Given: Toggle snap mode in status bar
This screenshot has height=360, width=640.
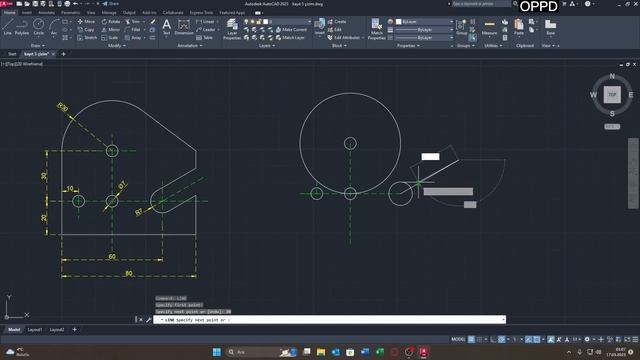Looking at the screenshot, I should click(480, 340).
